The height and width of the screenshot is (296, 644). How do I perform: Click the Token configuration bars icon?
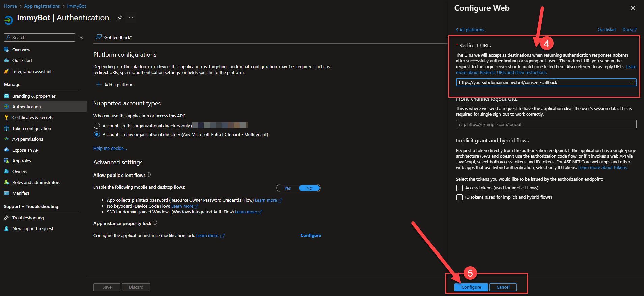[x=6, y=128]
